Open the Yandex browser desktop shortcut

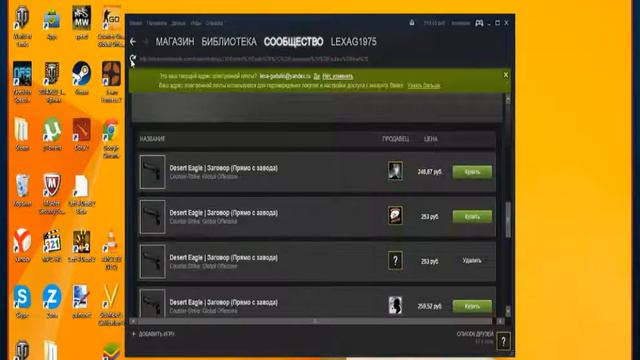[22, 242]
